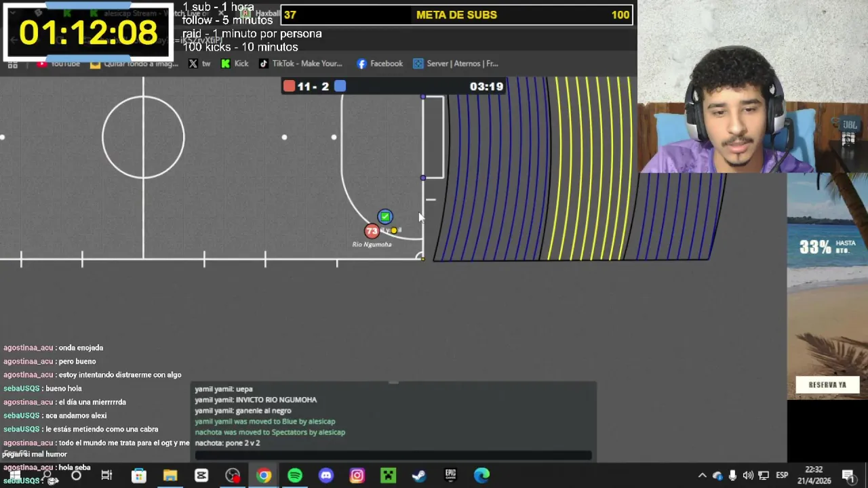Viewport: 868px width, 488px height.
Task: Click chat line 'yamil yamil: ganenle al negro'
Action: pyautogui.click(x=243, y=411)
